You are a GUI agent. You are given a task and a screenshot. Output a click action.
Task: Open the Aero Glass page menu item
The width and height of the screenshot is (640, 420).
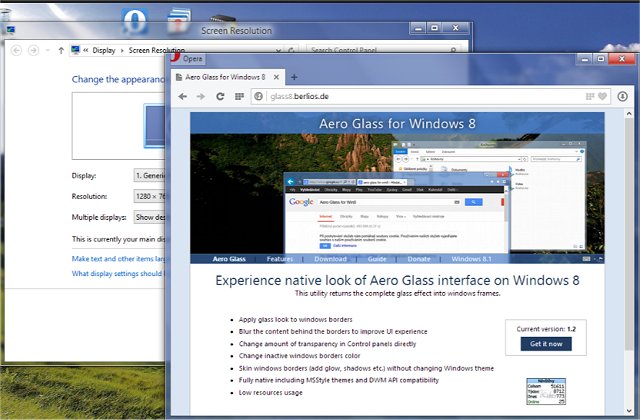(x=229, y=259)
